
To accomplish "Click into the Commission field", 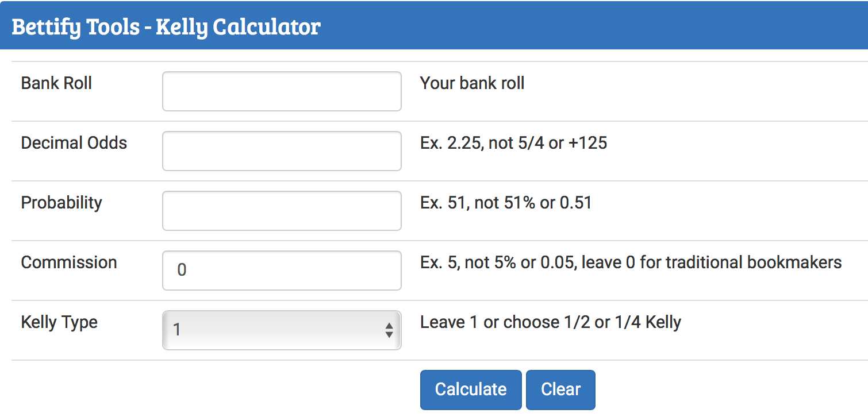I will coord(282,271).
